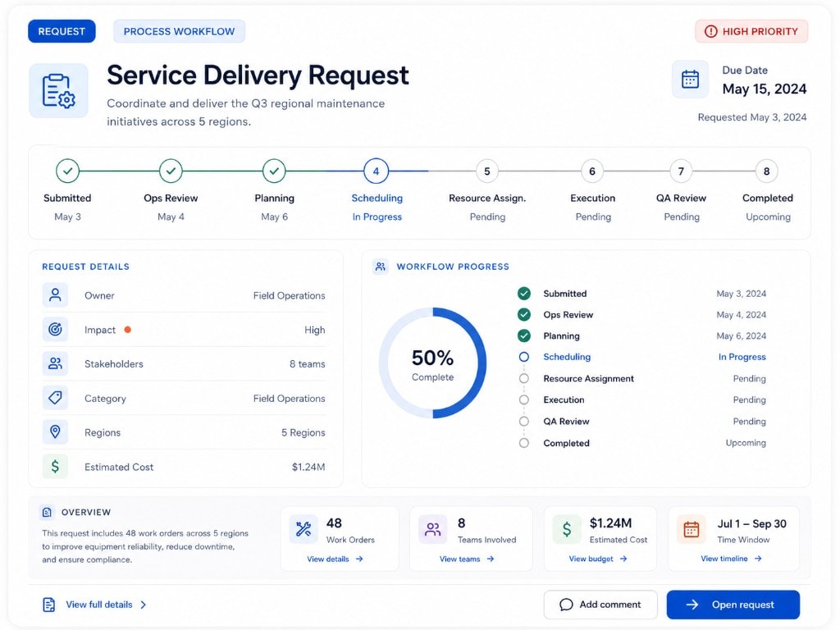Click the 8 teams Stakeholders value
Screen dimensions: 840x630
click(x=308, y=363)
